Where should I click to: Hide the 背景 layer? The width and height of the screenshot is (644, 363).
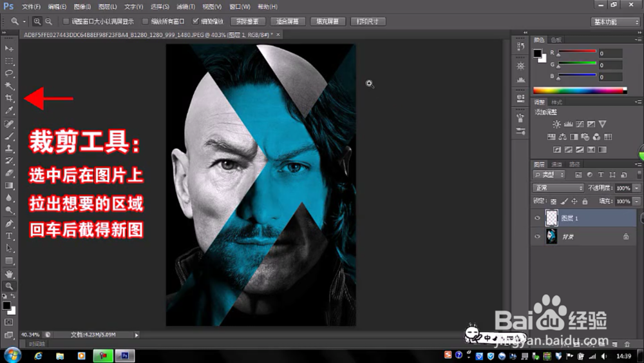pyautogui.click(x=537, y=237)
